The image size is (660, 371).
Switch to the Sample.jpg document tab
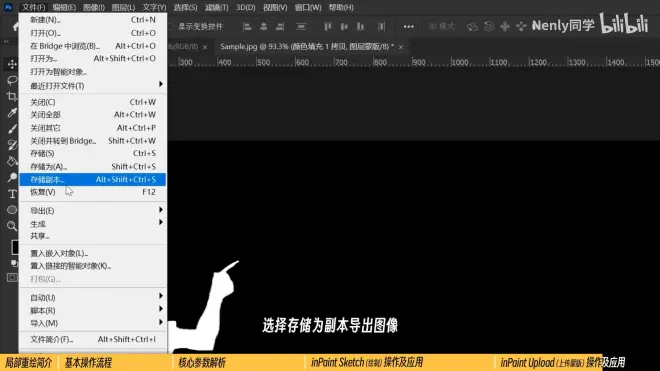pos(307,47)
